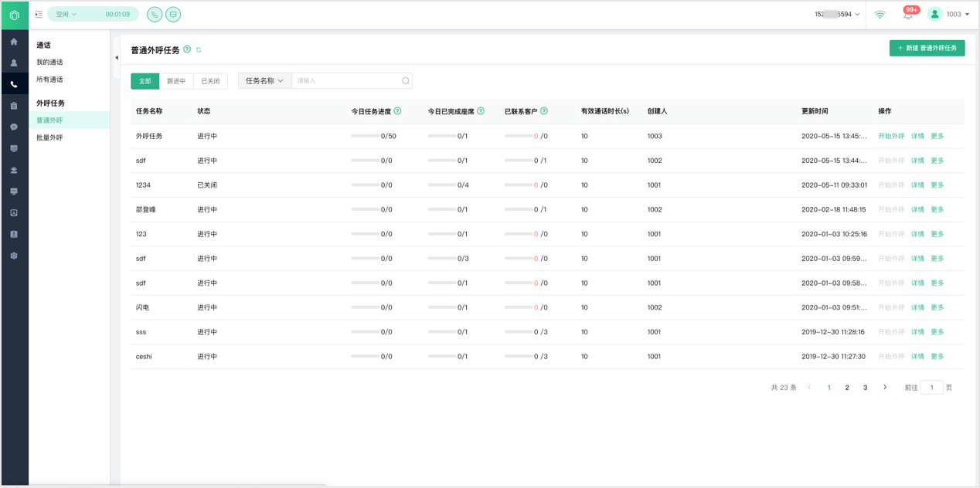Image resolution: width=980 pixels, height=488 pixels.
Task: Click the search magnifier icon in the input
Action: 405,81
